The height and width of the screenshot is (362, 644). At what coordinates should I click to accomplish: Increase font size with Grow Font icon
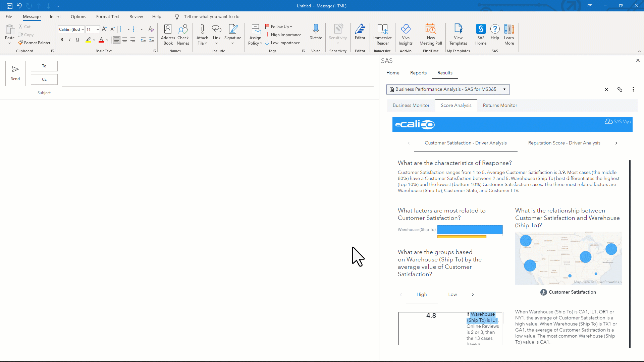click(104, 29)
